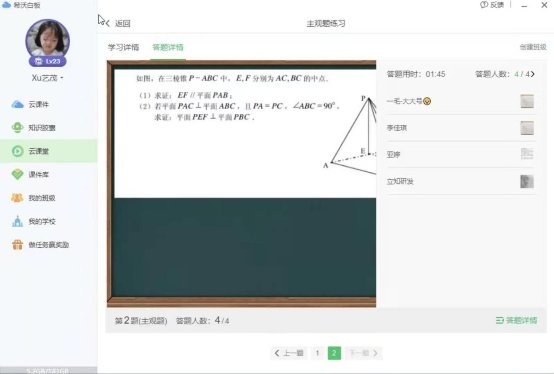Go to the previous question with 上一题

pos(289,353)
